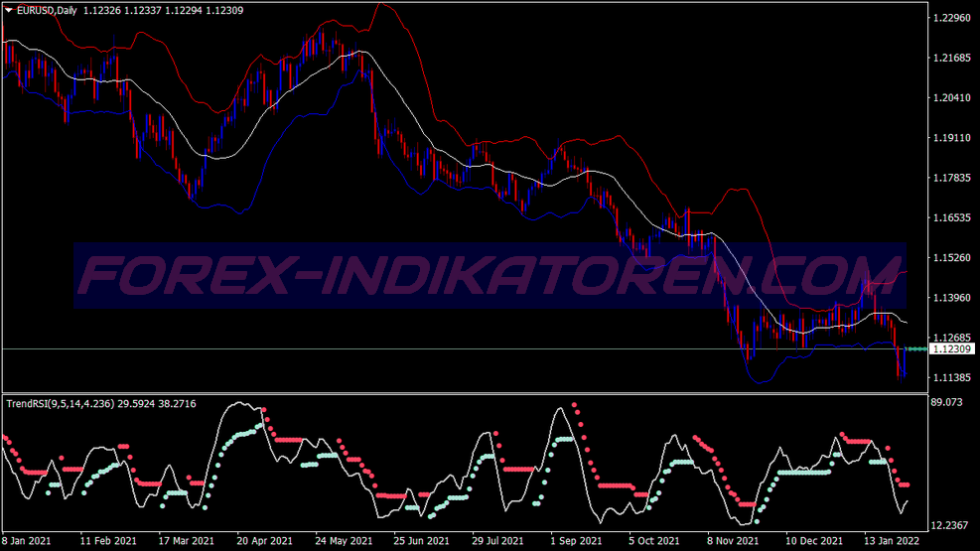Click the 8 Nov 2021 date label
980x551 pixels.
coord(733,541)
